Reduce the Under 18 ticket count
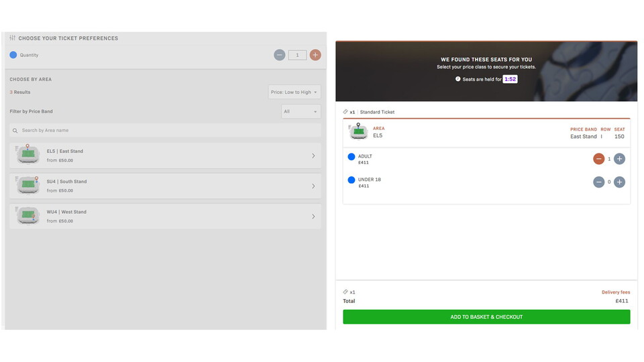The image size is (644, 362). pyautogui.click(x=598, y=182)
